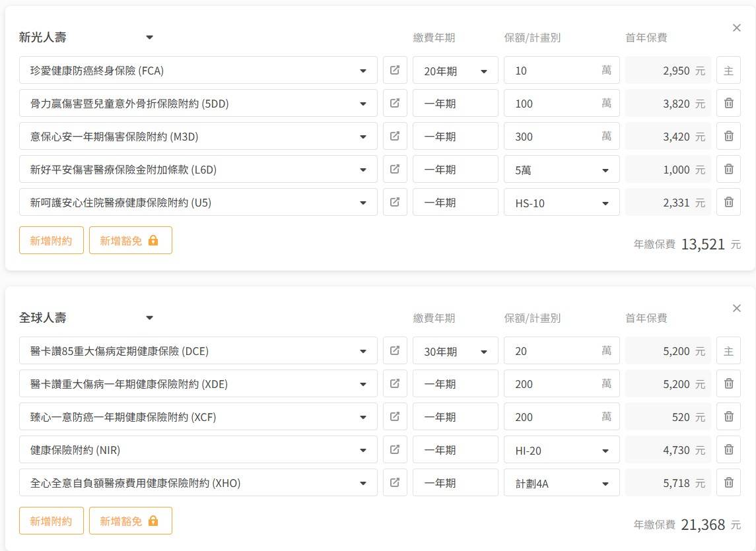Click the 主 main policy badge for FCA
756x551 pixels.
(728, 71)
